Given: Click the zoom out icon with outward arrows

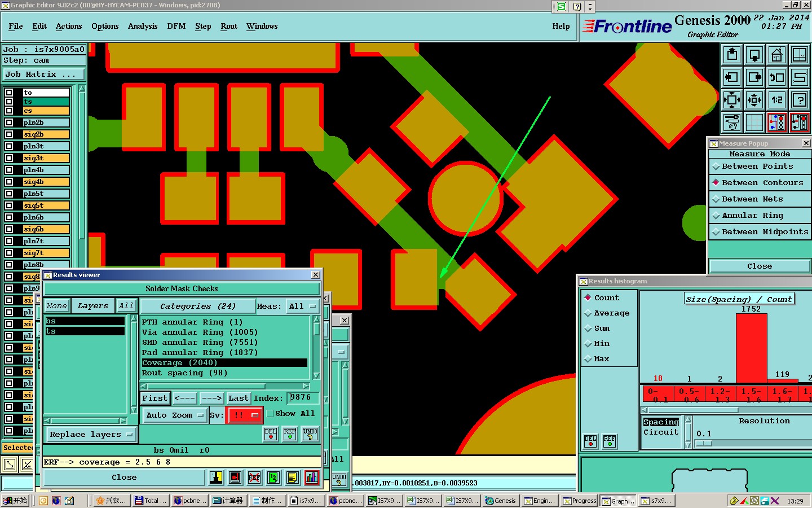Looking at the screenshot, I should pos(754,100).
